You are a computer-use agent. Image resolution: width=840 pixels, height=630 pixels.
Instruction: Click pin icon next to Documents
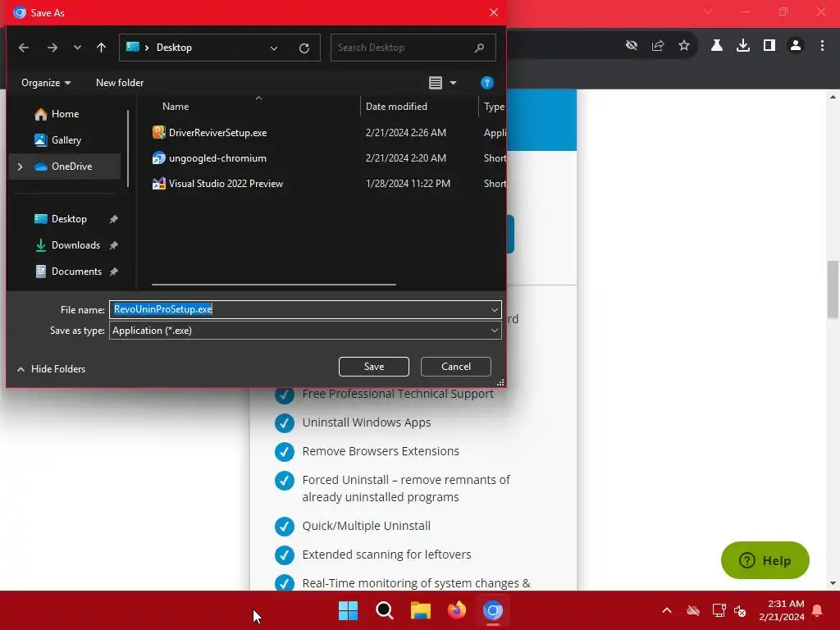113,272
